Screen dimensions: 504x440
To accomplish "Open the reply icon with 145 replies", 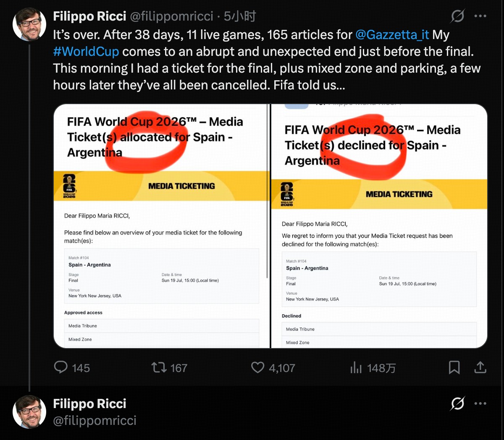I will click(61, 367).
